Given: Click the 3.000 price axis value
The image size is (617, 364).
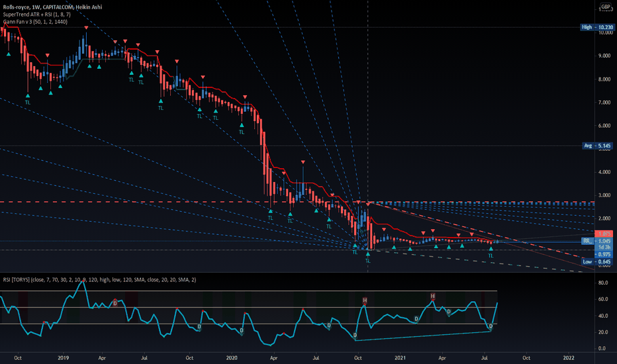Looking at the screenshot, I should [604, 195].
